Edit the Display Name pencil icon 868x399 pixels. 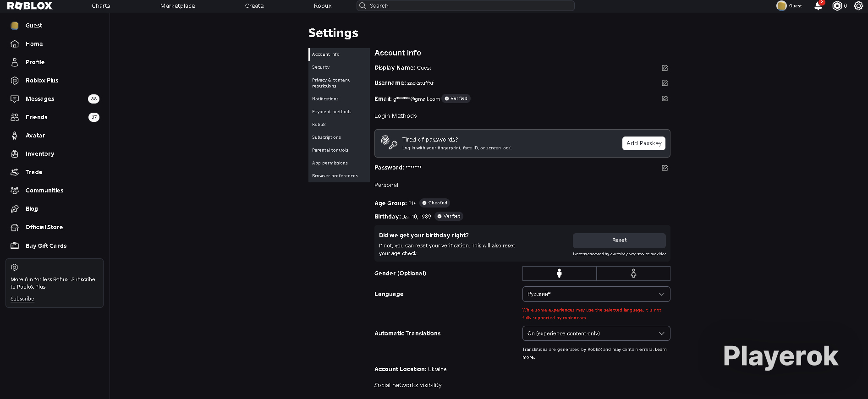tap(665, 68)
